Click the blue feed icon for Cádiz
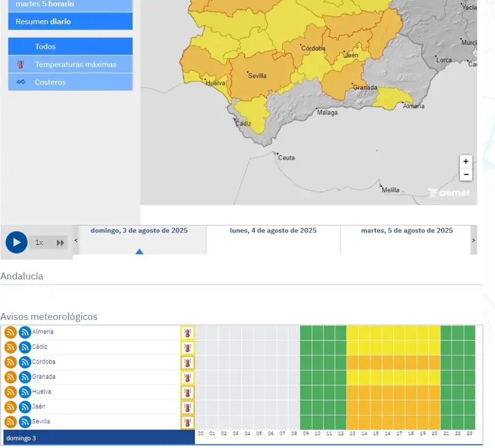 pos(25,348)
